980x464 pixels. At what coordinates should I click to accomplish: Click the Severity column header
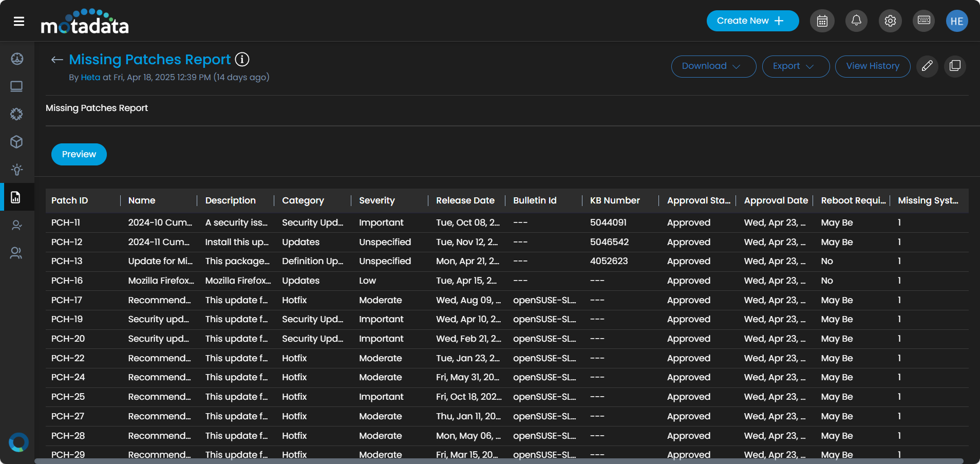pyautogui.click(x=376, y=200)
